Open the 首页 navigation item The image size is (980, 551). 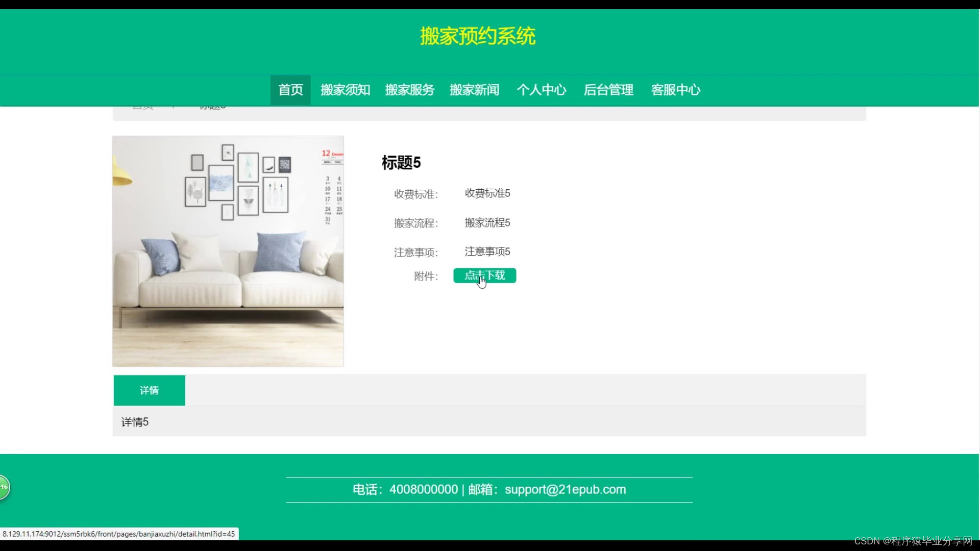tap(290, 90)
